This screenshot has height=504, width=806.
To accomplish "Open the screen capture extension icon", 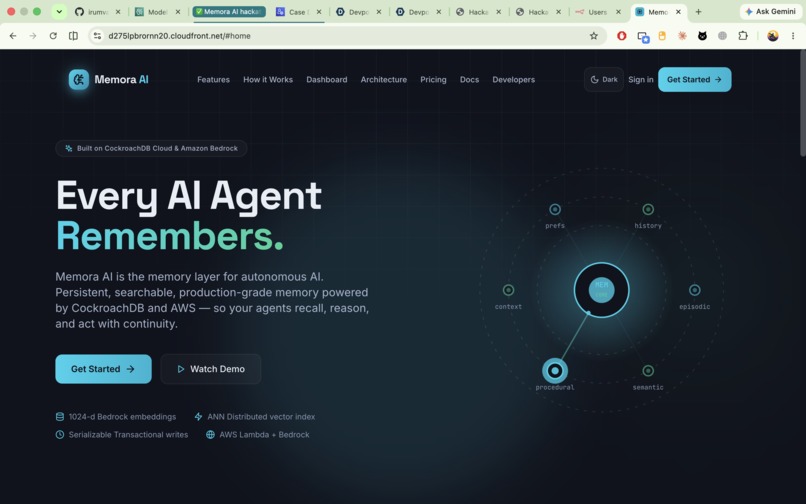I will (x=643, y=37).
